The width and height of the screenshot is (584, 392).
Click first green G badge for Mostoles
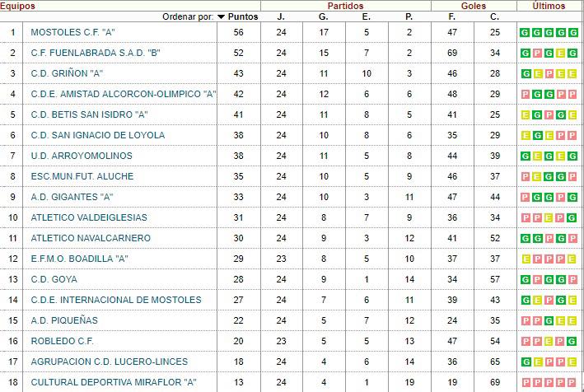coord(524,33)
